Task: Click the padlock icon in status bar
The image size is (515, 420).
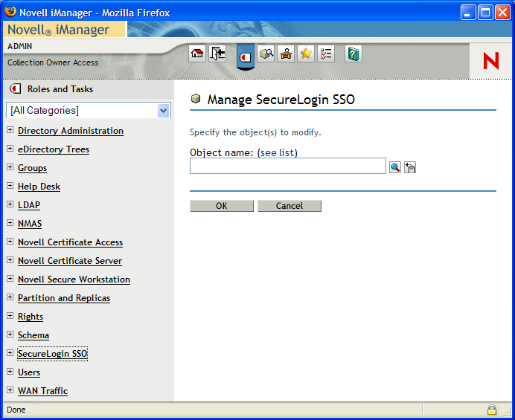Action: [492, 410]
